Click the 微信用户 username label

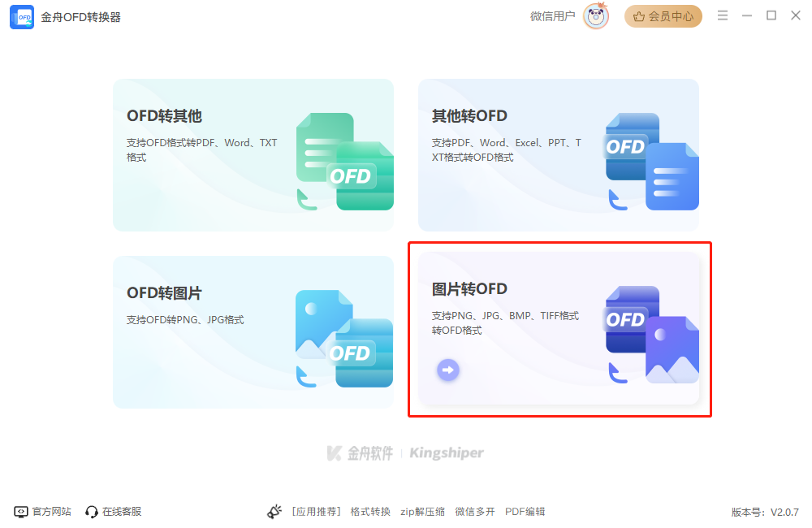(x=552, y=16)
